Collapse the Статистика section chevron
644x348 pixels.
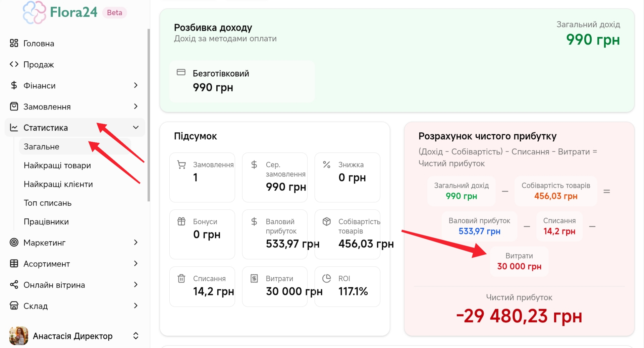coord(136,128)
